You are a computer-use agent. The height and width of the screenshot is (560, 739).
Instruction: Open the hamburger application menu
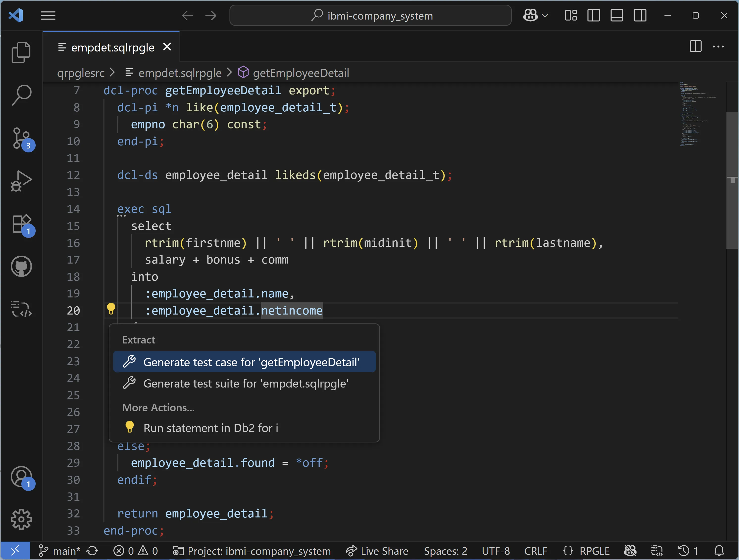tap(48, 15)
